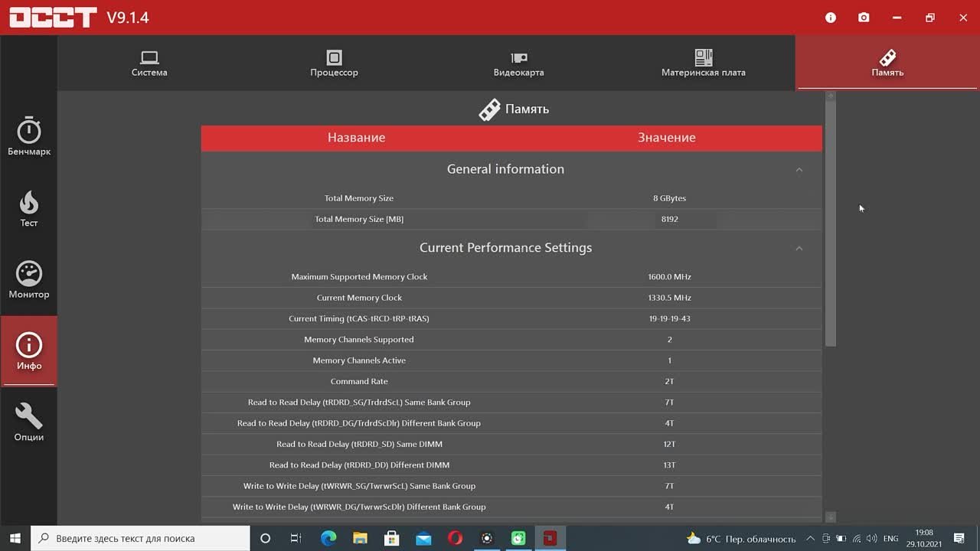Open the Монитор gauge section
The width and height of the screenshot is (980, 551).
[x=29, y=279]
